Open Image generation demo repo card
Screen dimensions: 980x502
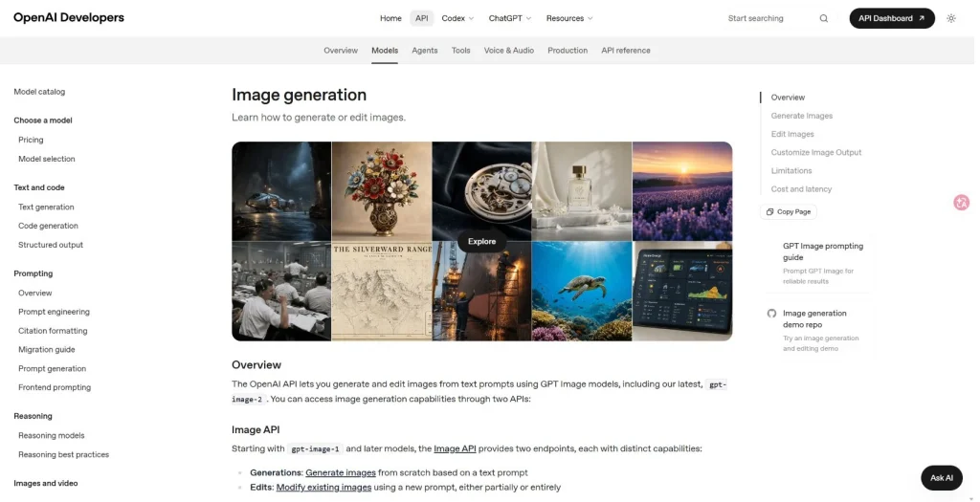[x=815, y=330]
